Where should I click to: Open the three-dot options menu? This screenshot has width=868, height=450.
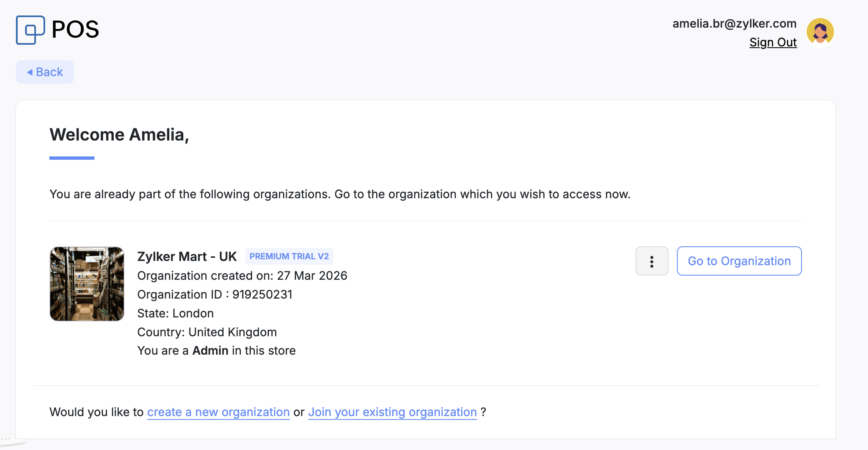651,261
